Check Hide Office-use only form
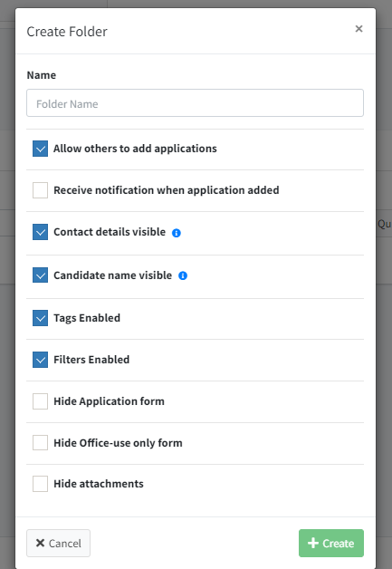 click(x=40, y=443)
